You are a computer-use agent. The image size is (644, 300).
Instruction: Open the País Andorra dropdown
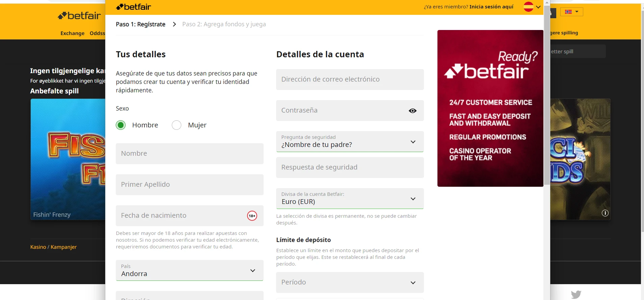[x=189, y=270]
